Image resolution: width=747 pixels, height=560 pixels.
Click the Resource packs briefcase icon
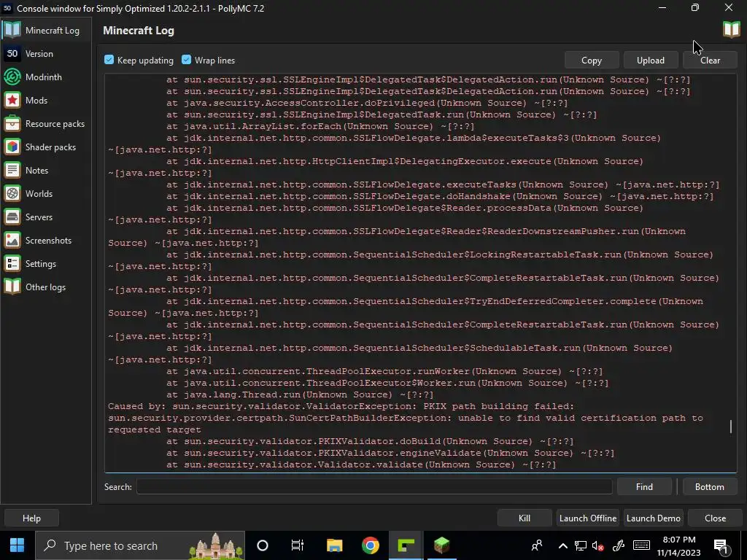(12, 123)
